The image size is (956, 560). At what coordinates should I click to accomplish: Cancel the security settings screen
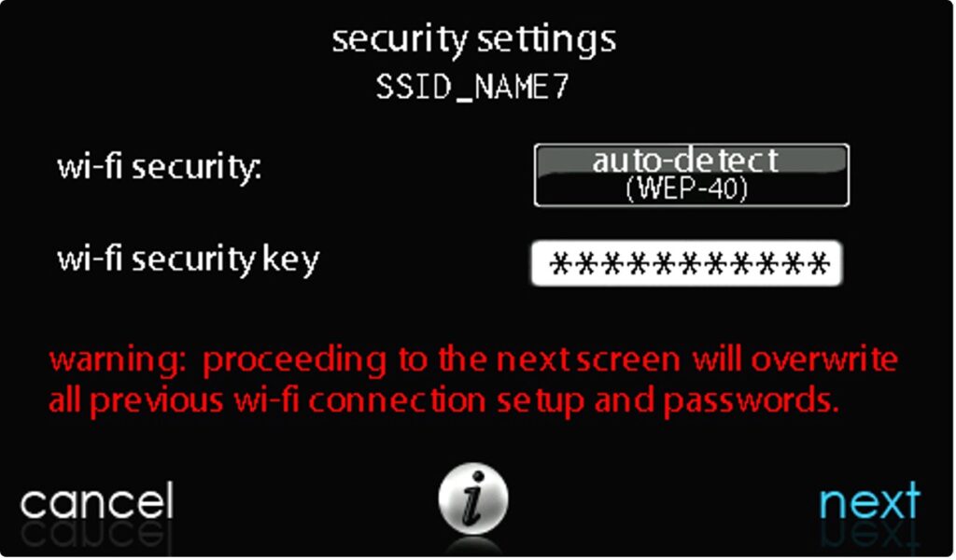coord(97,501)
